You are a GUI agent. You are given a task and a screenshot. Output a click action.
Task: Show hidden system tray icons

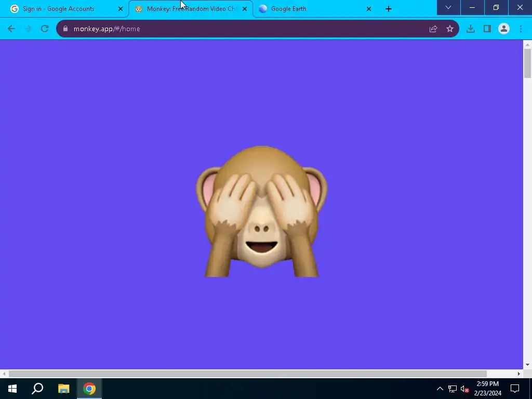click(440, 389)
